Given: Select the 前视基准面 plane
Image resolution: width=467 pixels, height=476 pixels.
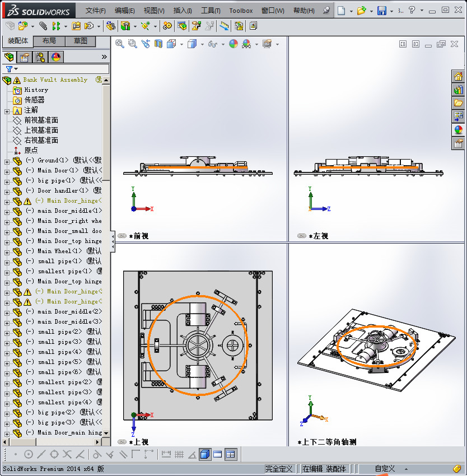Looking at the screenshot, I should 41,120.
